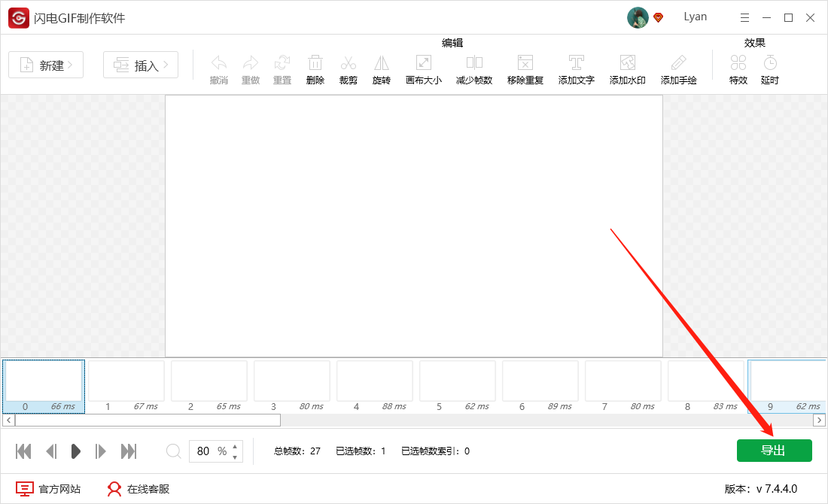Open the 特效 special effects panel

[x=738, y=68]
